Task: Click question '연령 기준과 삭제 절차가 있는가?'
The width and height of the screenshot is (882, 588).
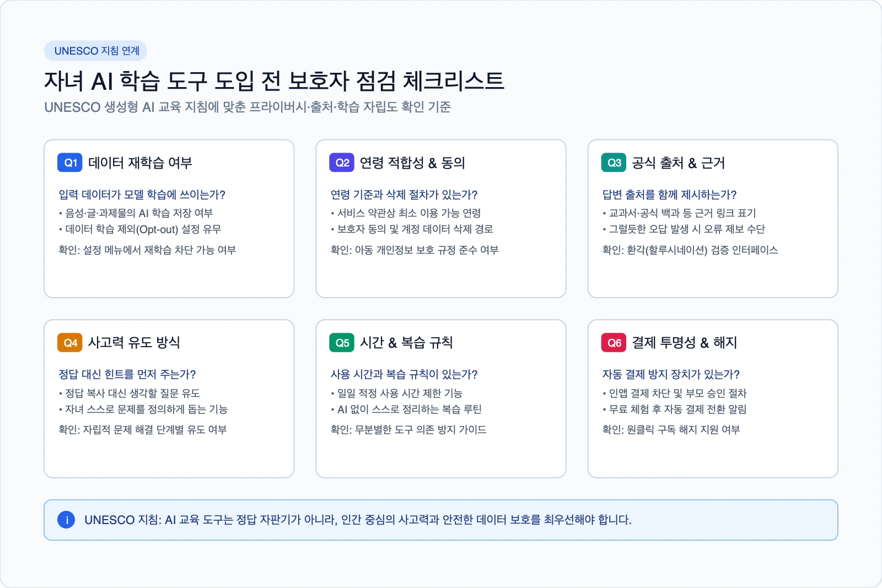Action: pos(404,195)
